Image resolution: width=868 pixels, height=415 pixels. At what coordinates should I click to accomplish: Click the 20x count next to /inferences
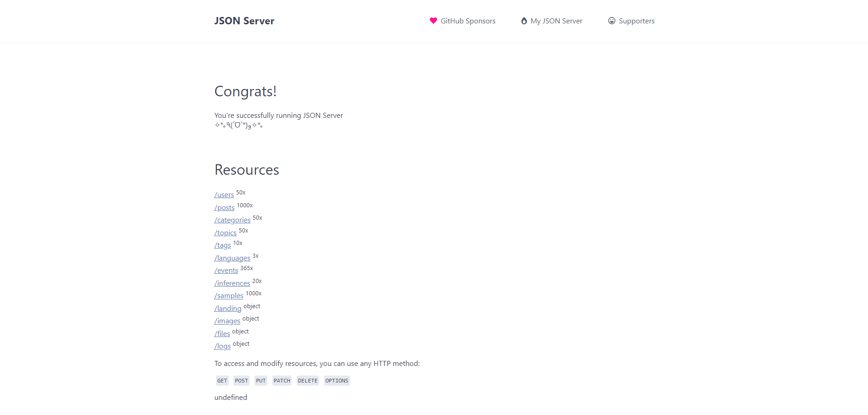(257, 281)
